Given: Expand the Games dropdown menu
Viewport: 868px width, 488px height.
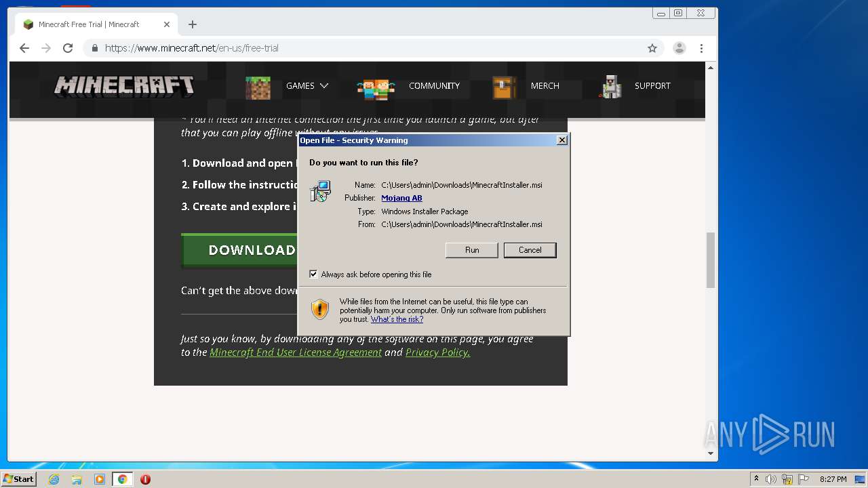Looking at the screenshot, I should (307, 86).
